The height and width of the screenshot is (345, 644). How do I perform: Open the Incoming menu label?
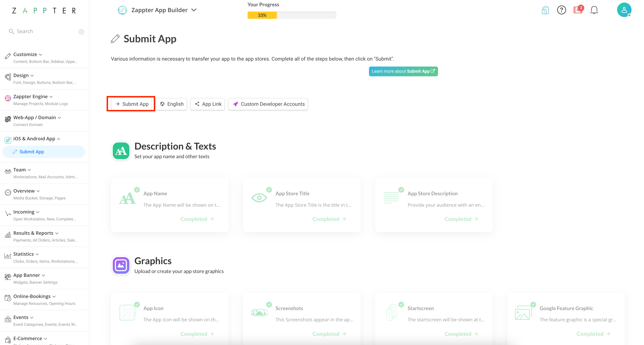(x=24, y=212)
